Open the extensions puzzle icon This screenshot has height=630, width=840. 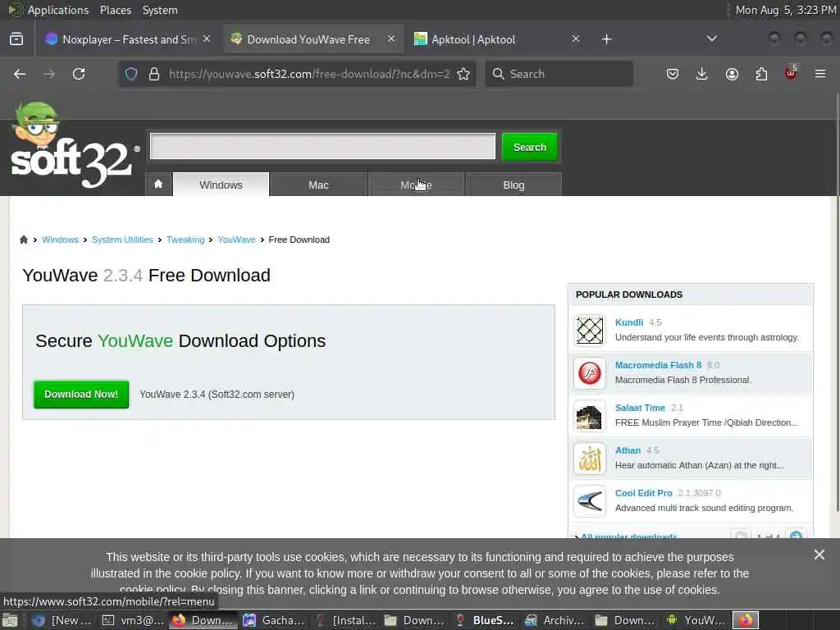click(761, 74)
